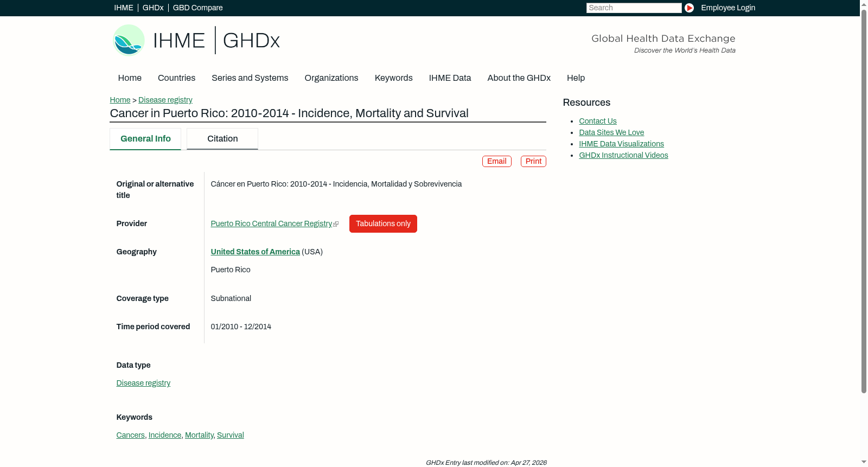Click the vertical page scrollbar thumb

pyautogui.click(x=864, y=201)
